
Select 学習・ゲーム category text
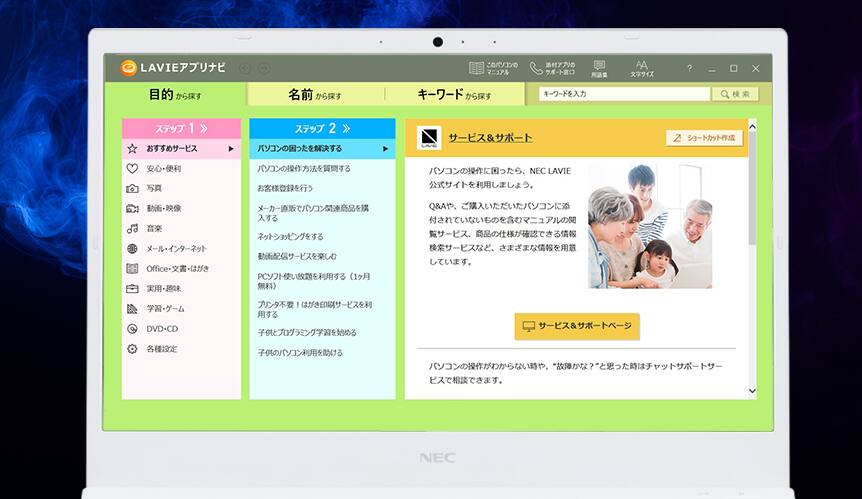pyautogui.click(x=165, y=308)
